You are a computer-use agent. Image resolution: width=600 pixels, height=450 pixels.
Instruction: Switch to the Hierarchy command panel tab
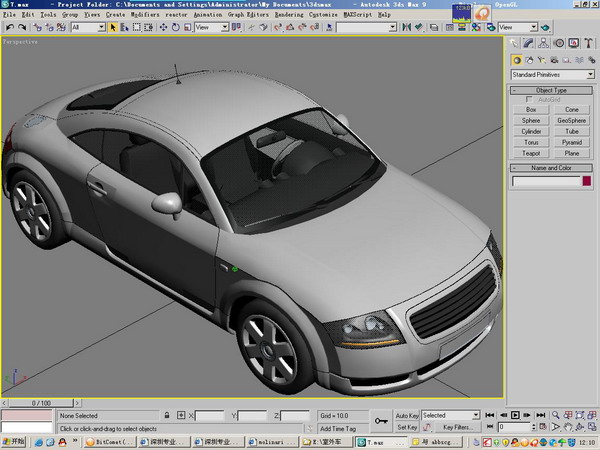click(x=543, y=43)
